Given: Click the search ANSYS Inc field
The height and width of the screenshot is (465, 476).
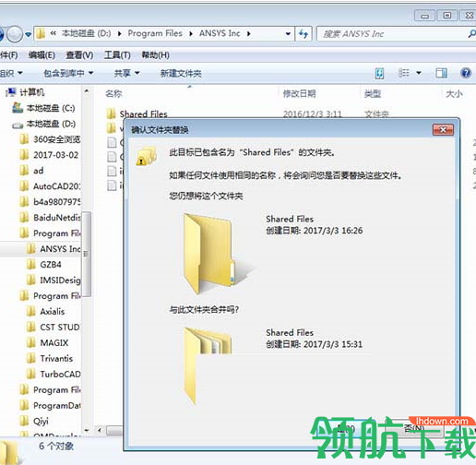Looking at the screenshot, I should pyautogui.click(x=394, y=33).
